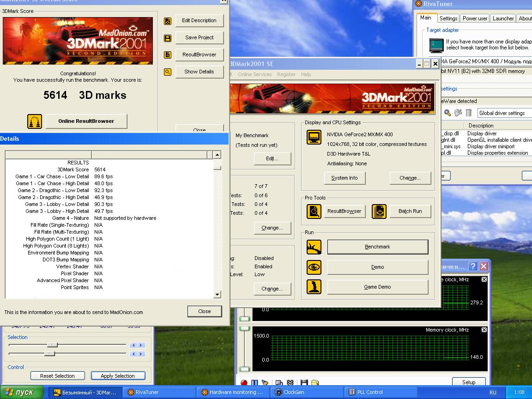The width and height of the screenshot is (532, 399).
Task: Click the blue pause icon in monitoring
Action: 254,383
